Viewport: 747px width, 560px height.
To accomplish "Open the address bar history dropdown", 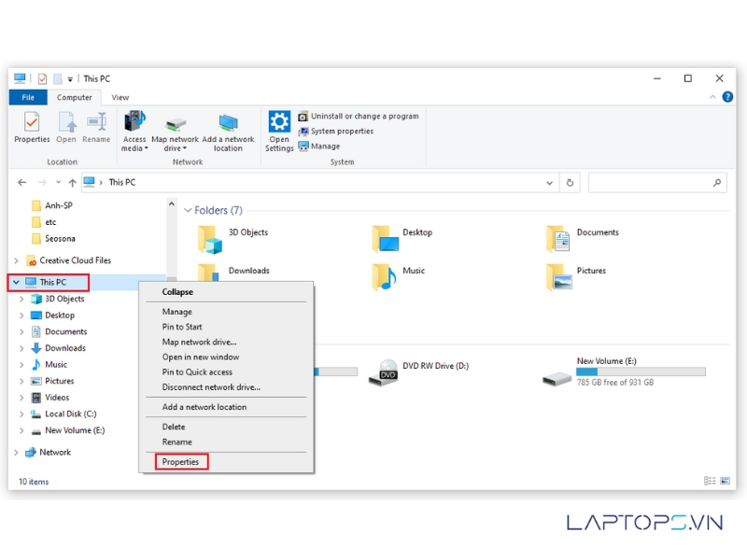I will (550, 183).
